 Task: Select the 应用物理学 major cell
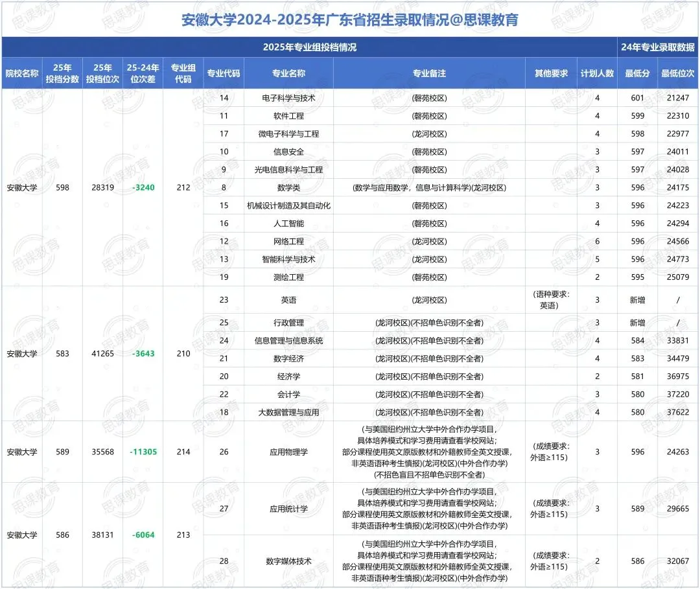(x=289, y=452)
